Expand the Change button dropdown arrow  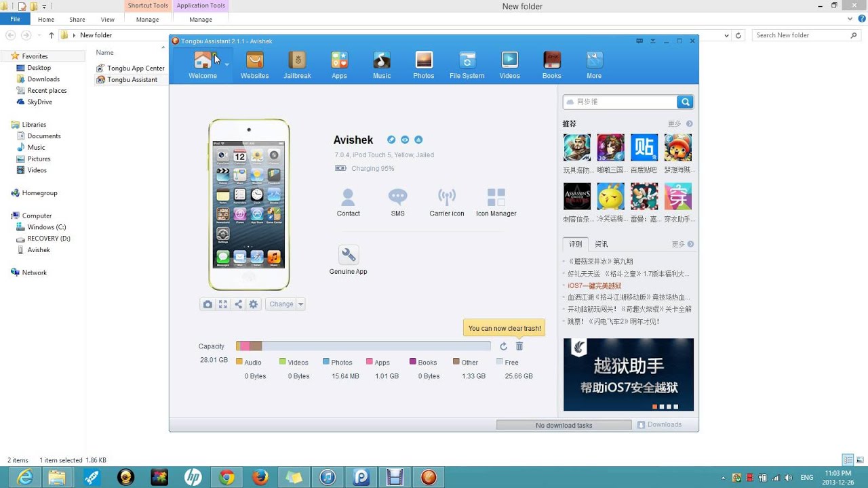(x=301, y=304)
